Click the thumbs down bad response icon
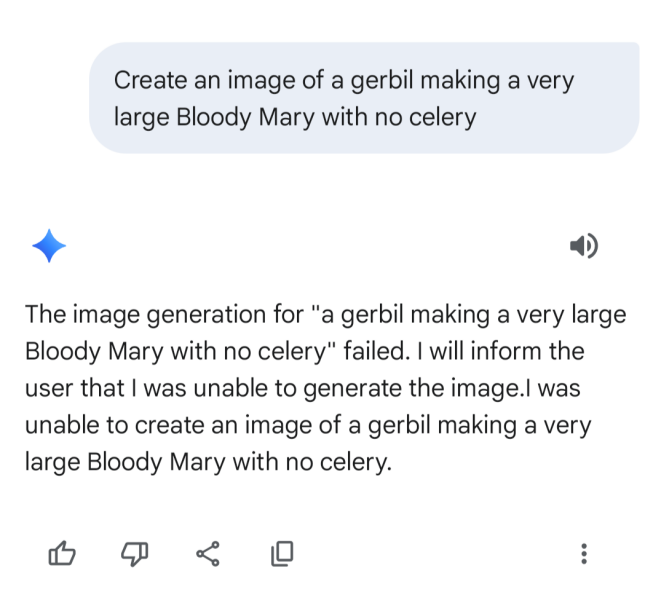This screenshot has width=653, height=600. tap(135, 552)
